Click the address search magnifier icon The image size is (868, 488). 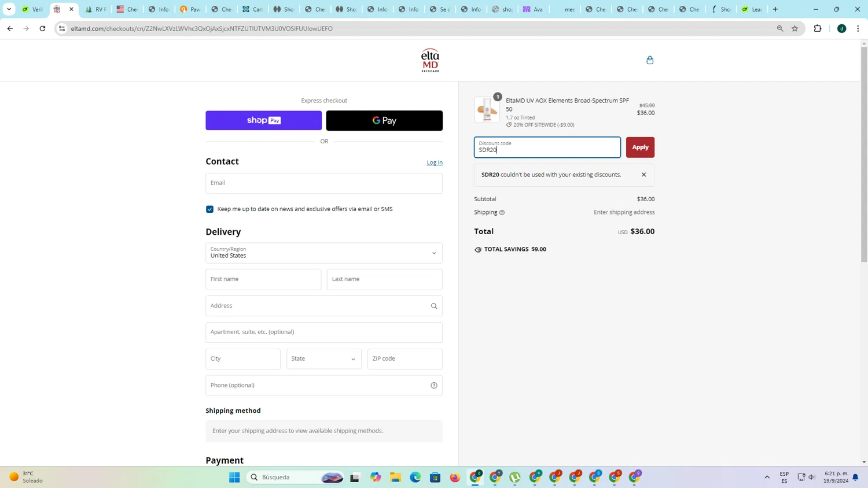pos(434,306)
